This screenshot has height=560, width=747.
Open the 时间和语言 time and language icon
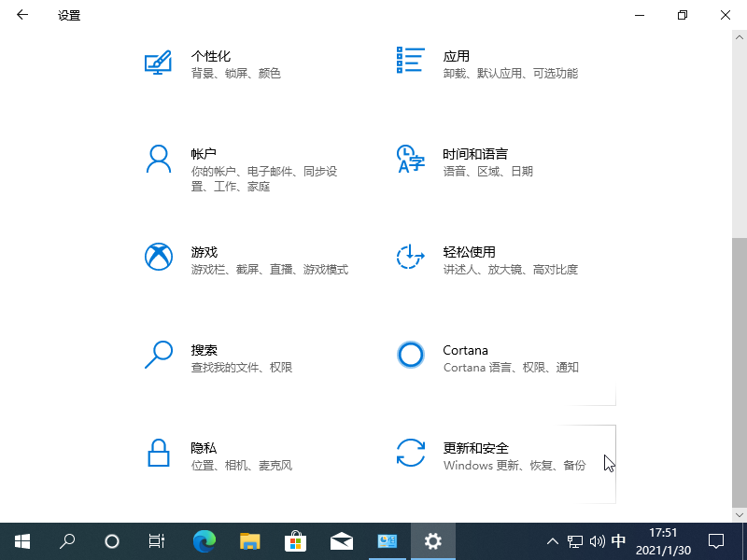pyautogui.click(x=411, y=159)
